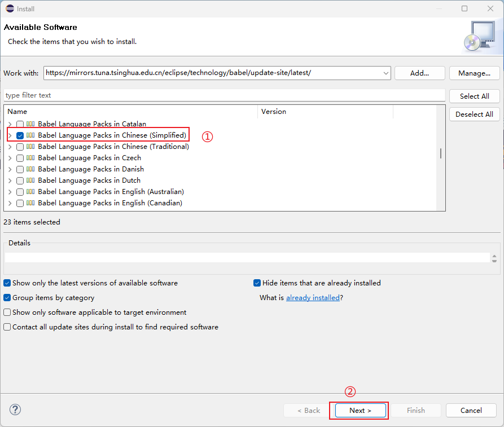Click the category icon beside the Danish pack
Viewport: 504px width, 427px height.
coord(30,169)
